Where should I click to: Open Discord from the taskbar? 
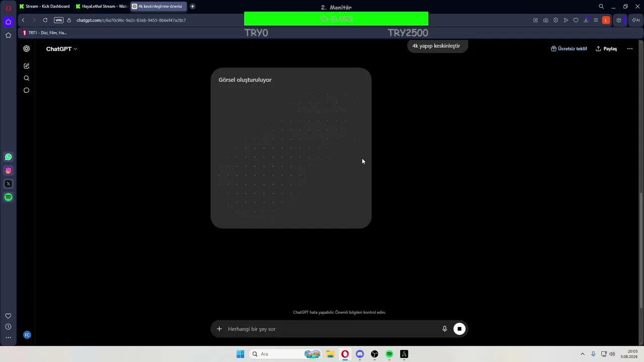tap(360, 354)
